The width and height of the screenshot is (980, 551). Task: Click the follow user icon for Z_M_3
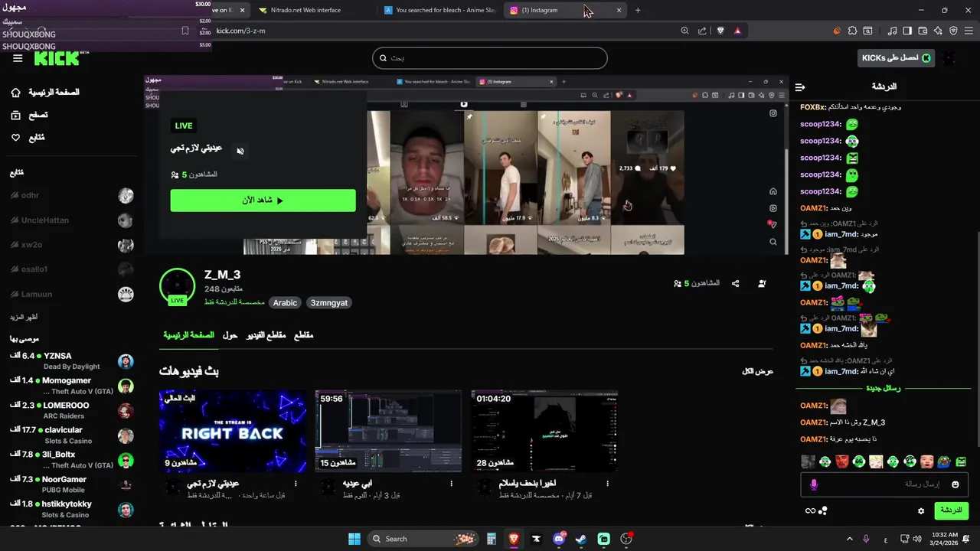click(x=762, y=283)
